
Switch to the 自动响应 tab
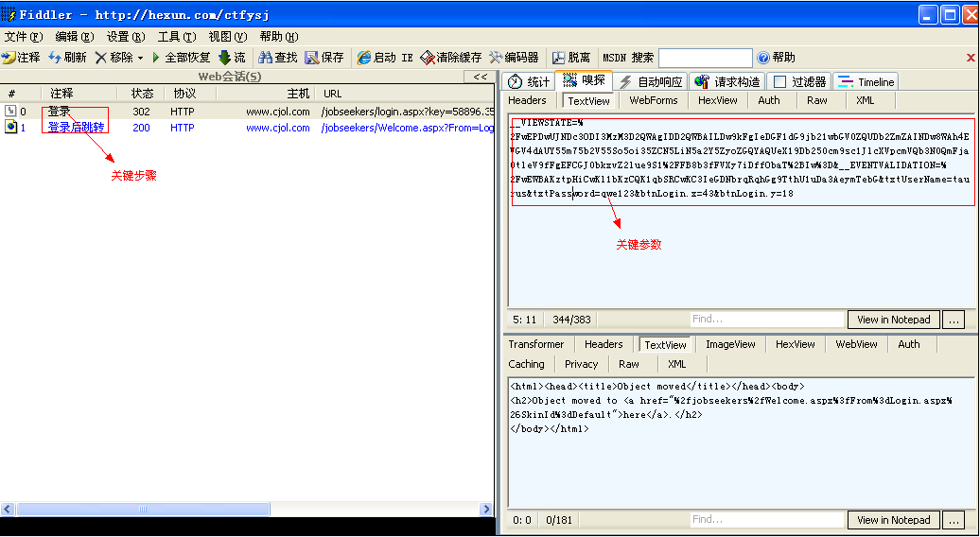pos(651,82)
